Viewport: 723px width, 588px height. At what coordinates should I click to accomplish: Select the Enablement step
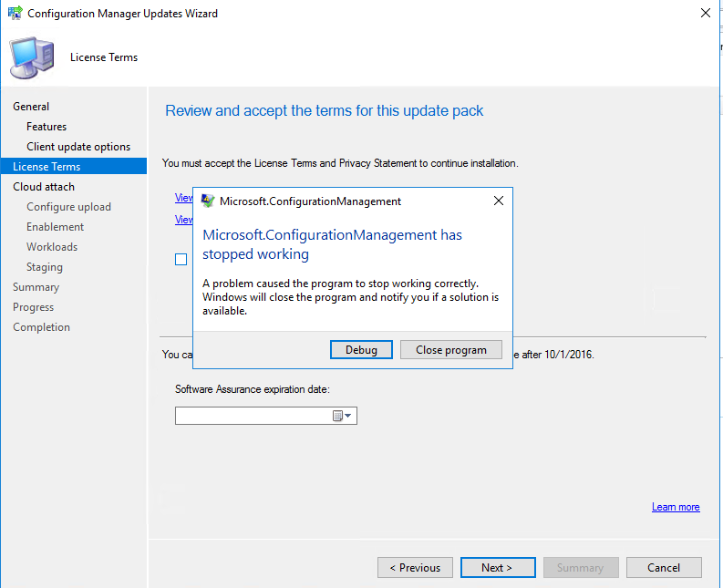56,227
